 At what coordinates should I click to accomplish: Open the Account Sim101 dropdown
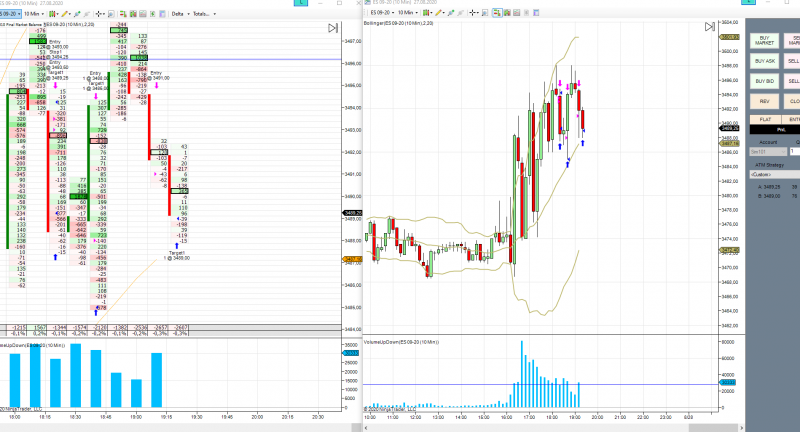[x=768, y=151]
